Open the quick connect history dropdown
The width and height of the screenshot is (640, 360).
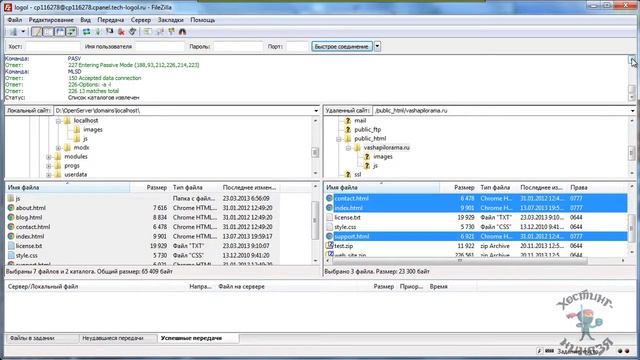378,46
